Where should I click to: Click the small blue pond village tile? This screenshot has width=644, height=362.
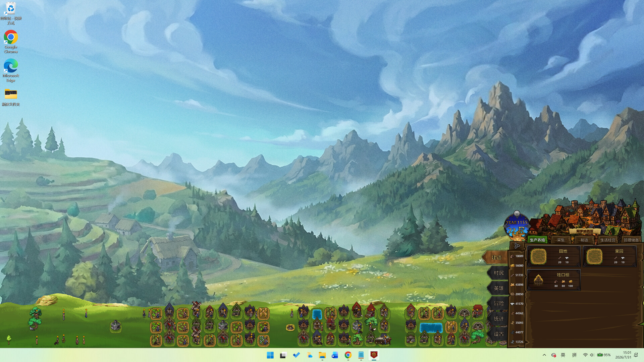(x=317, y=314)
